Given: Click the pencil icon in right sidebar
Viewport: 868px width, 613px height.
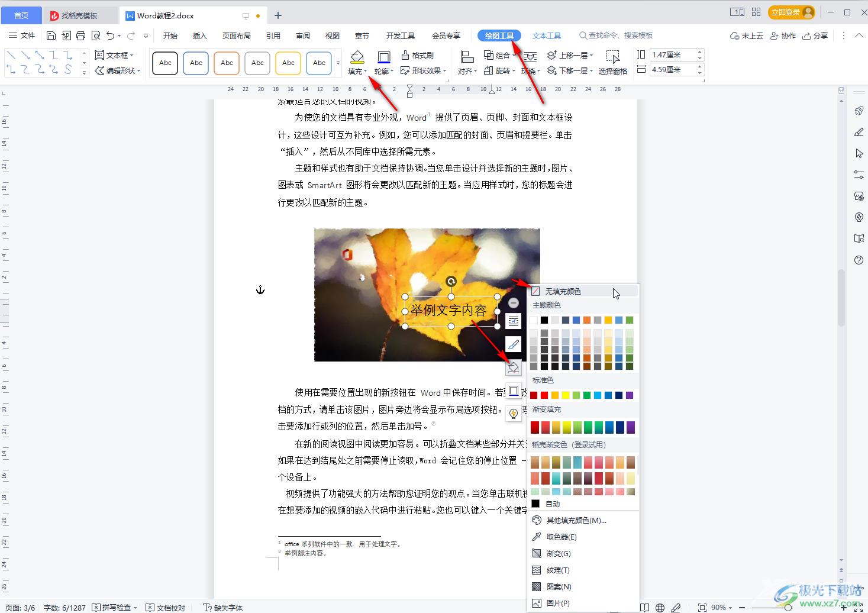Looking at the screenshot, I should click(x=859, y=132).
